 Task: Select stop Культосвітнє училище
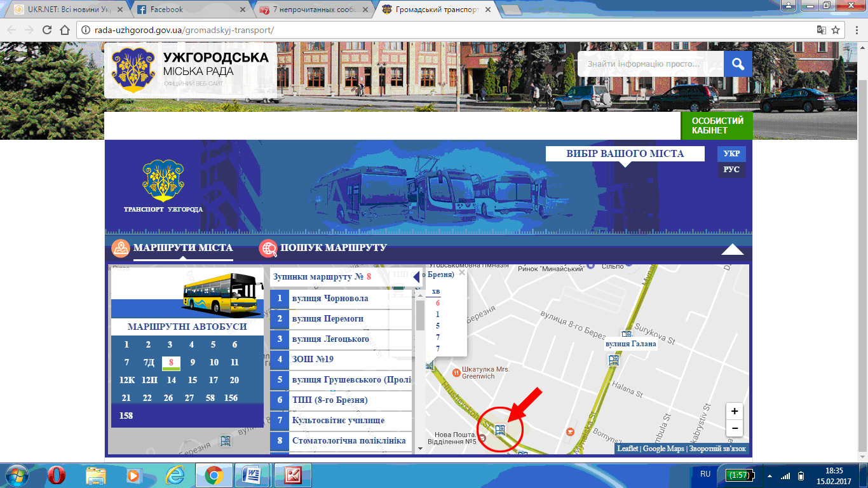point(341,421)
